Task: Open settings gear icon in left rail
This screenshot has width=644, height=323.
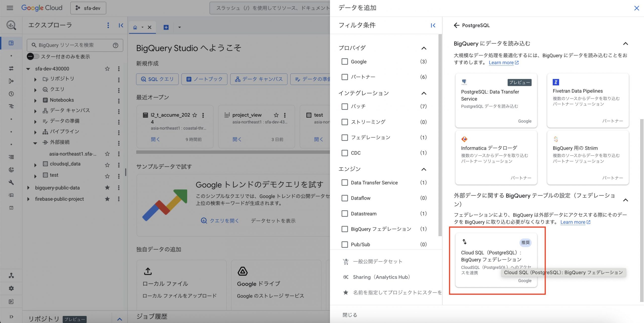Action: point(11,288)
